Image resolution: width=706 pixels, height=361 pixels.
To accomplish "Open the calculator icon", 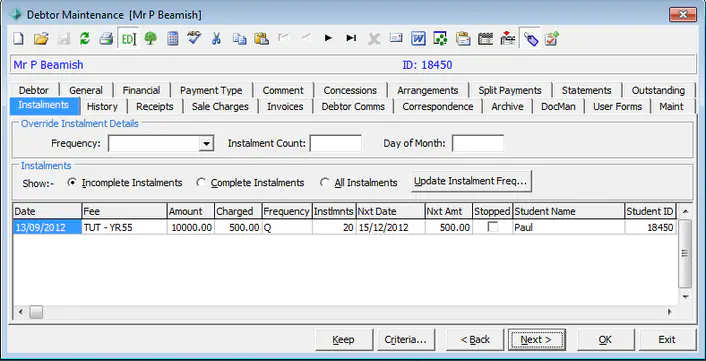I will (x=172, y=39).
